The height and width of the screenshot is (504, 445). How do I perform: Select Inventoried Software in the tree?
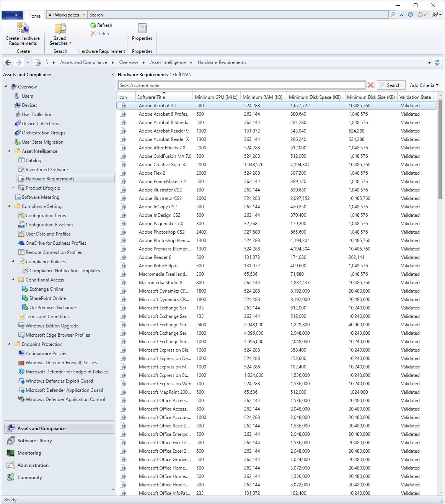point(47,170)
